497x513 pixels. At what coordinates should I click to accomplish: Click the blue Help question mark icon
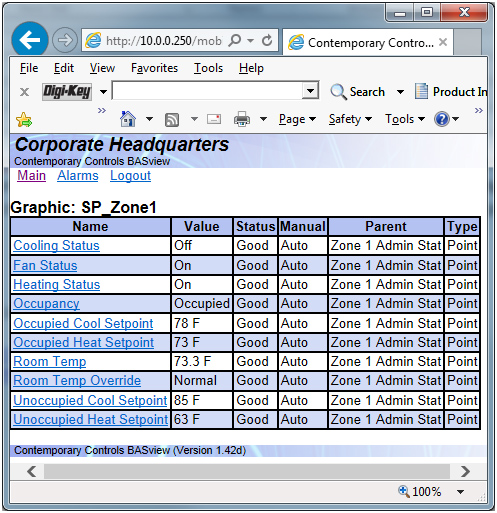click(x=442, y=119)
